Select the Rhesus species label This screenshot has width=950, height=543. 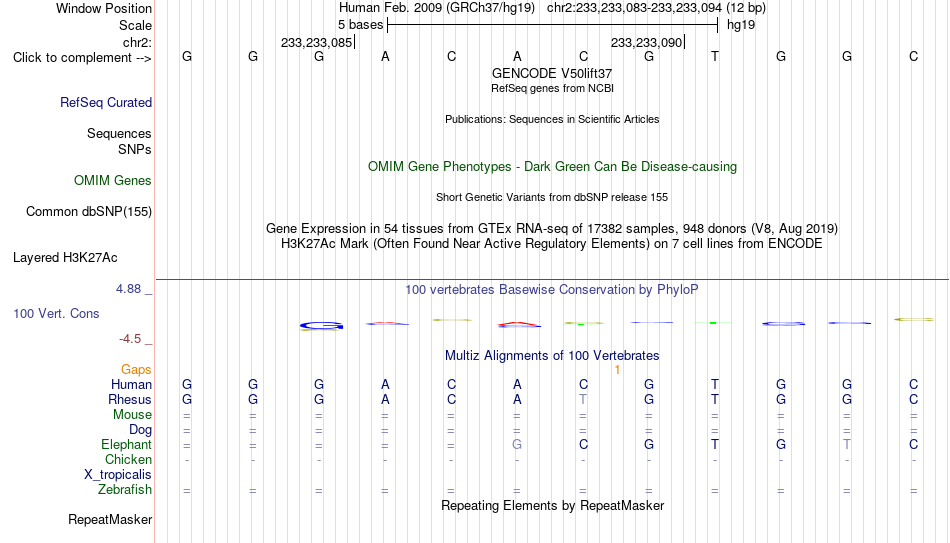130,399
